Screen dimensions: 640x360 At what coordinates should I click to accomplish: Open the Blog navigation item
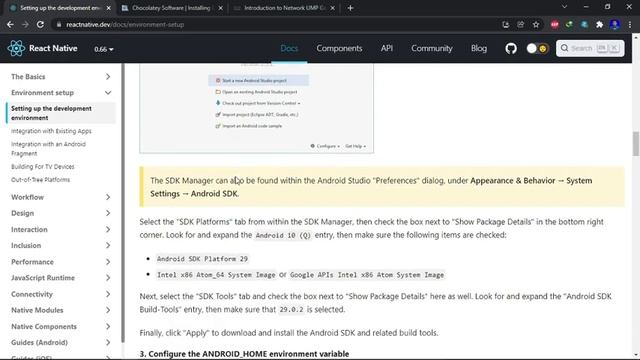479,48
